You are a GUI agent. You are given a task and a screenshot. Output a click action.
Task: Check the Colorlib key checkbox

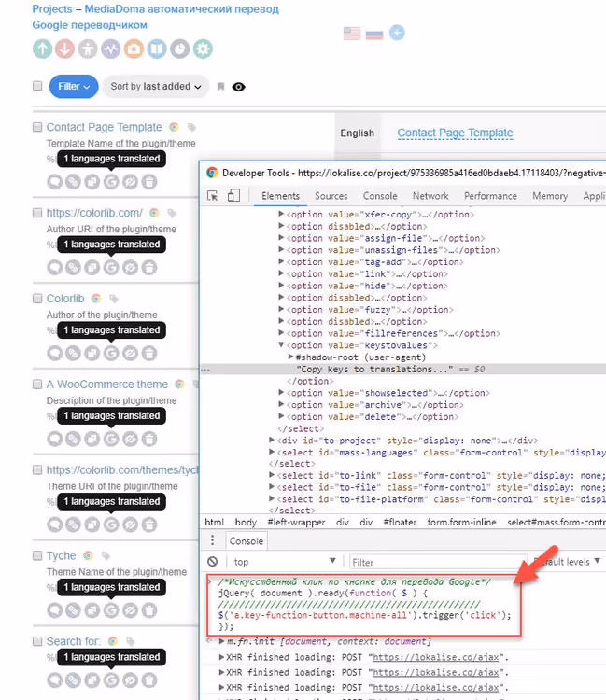(37, 299)
